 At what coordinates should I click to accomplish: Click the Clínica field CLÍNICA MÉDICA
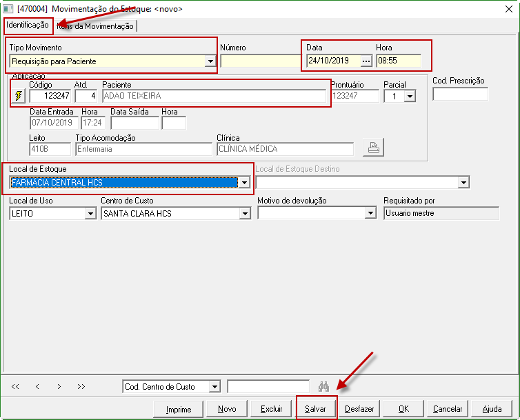point(286,149)
